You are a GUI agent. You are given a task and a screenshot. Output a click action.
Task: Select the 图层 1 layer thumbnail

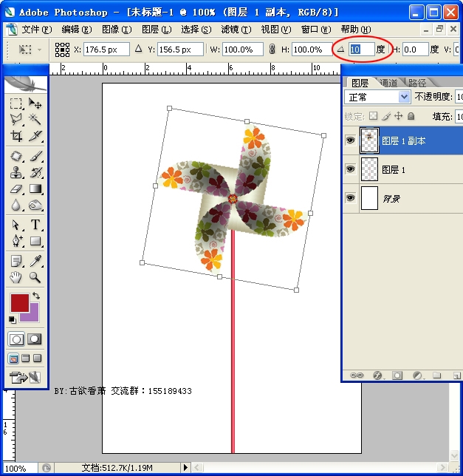pos(369,169)
